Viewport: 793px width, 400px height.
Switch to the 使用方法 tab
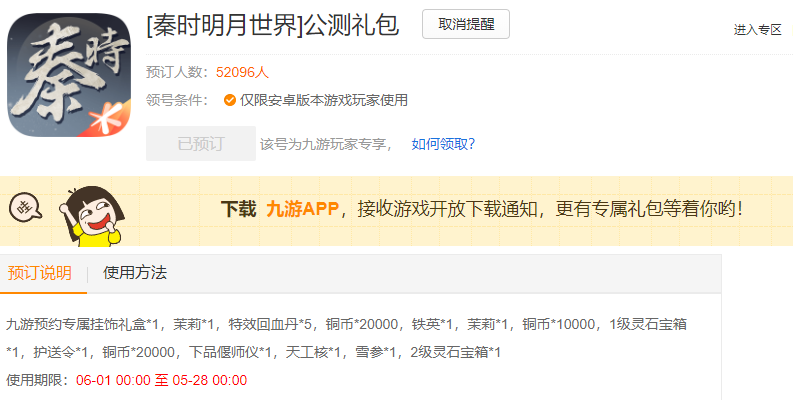click(135, 273)
